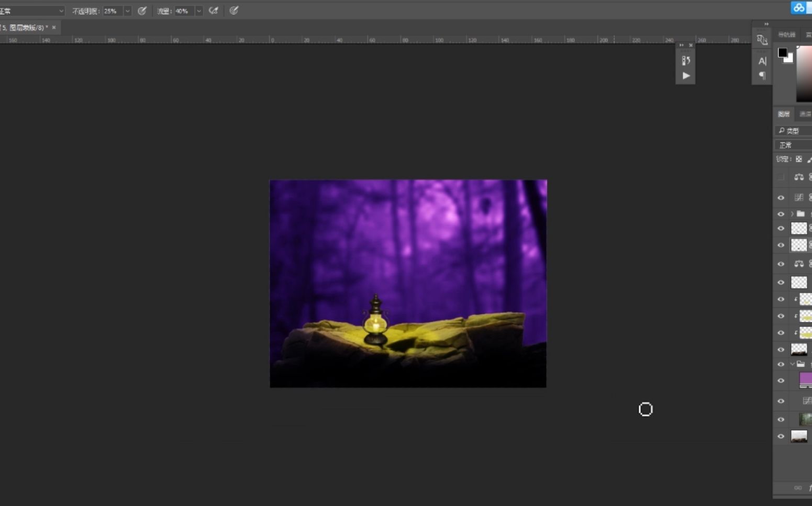Screen dimensions: 812x506
Task: Hide the forest image layer
Action: (781, 419)
